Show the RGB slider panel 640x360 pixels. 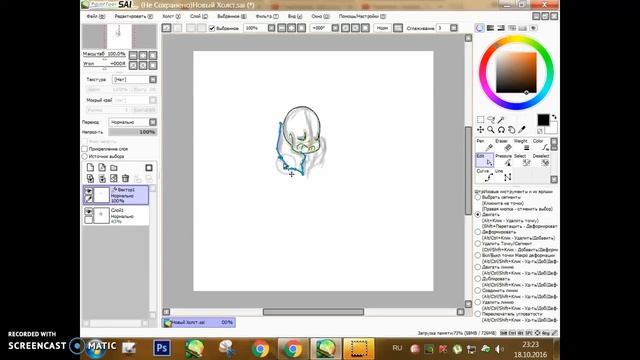pos(490,28)
